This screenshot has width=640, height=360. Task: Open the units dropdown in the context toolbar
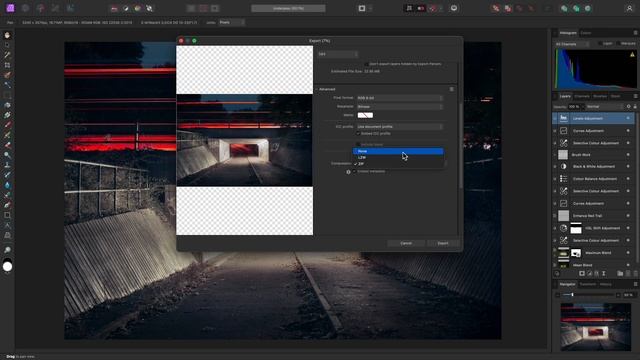pyautogui.click(x=231, y=22)
